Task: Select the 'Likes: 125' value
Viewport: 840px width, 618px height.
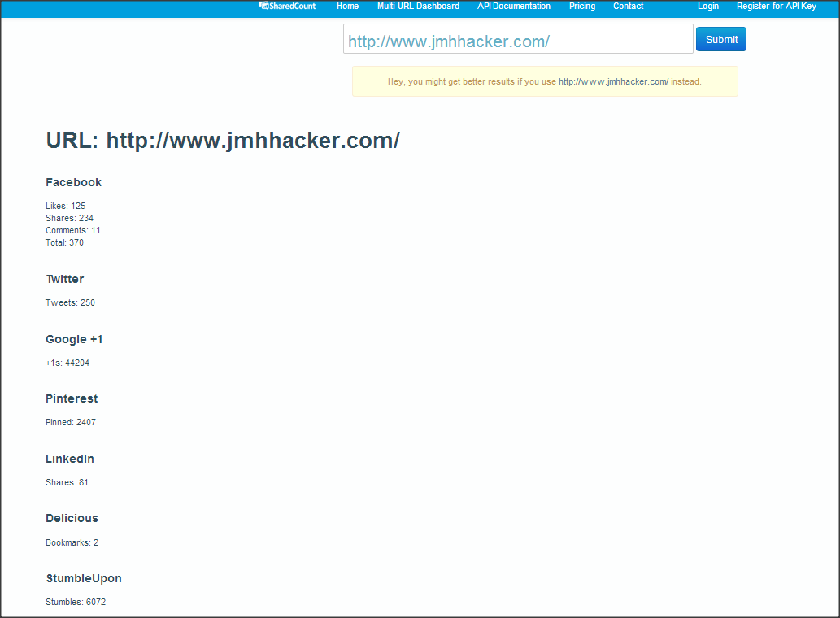Action: (65, 206)
